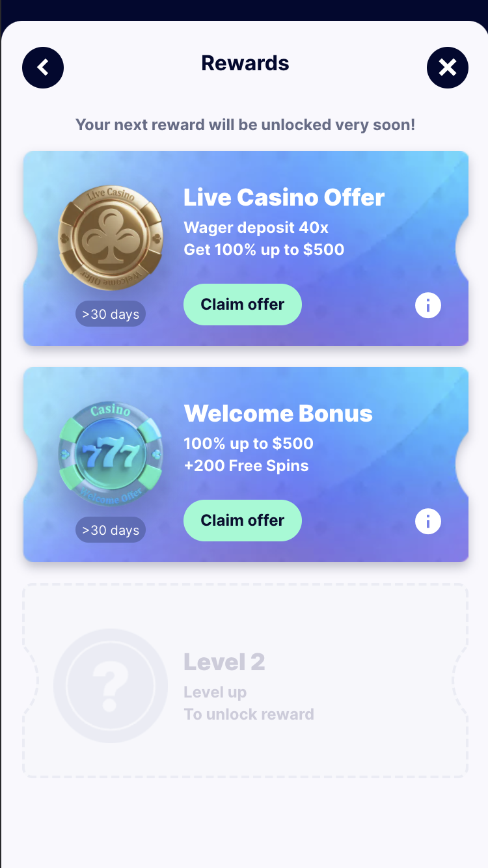The height and width of the screenshot is (868, 488).
Task: Claim the Live Casino Offer
Action: tap(243, 305)
